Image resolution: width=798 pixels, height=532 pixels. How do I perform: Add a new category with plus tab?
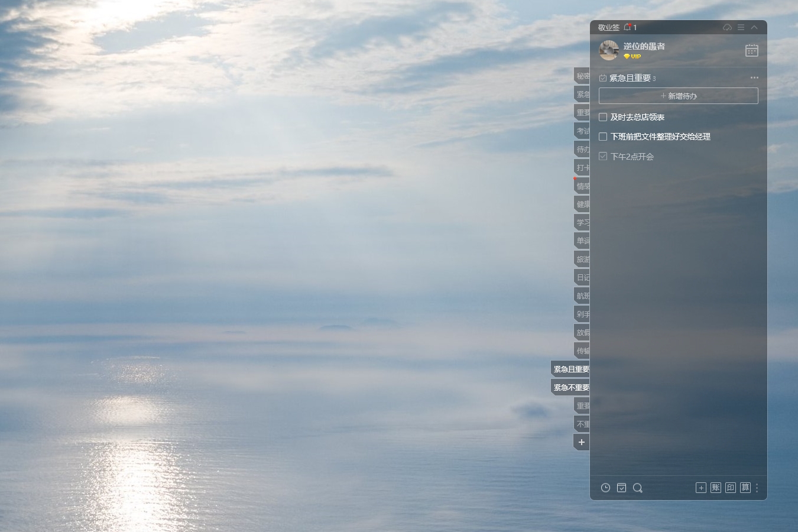(x=582, y=442)
